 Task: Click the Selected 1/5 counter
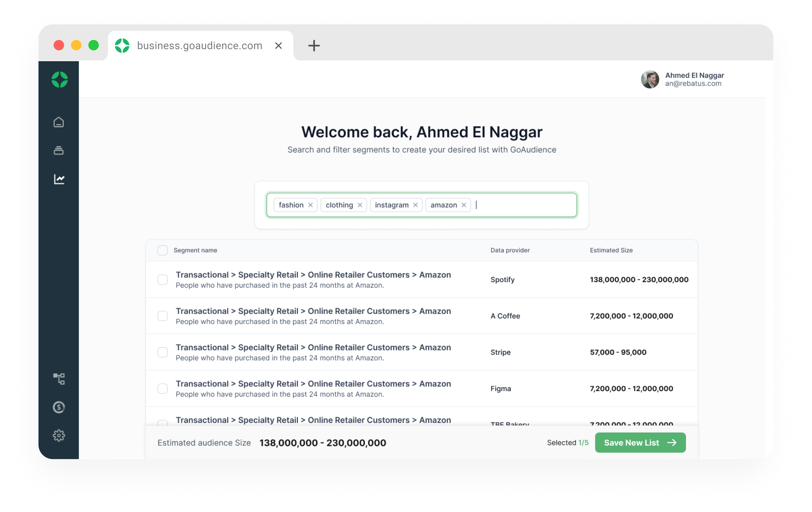click(568, 442)
